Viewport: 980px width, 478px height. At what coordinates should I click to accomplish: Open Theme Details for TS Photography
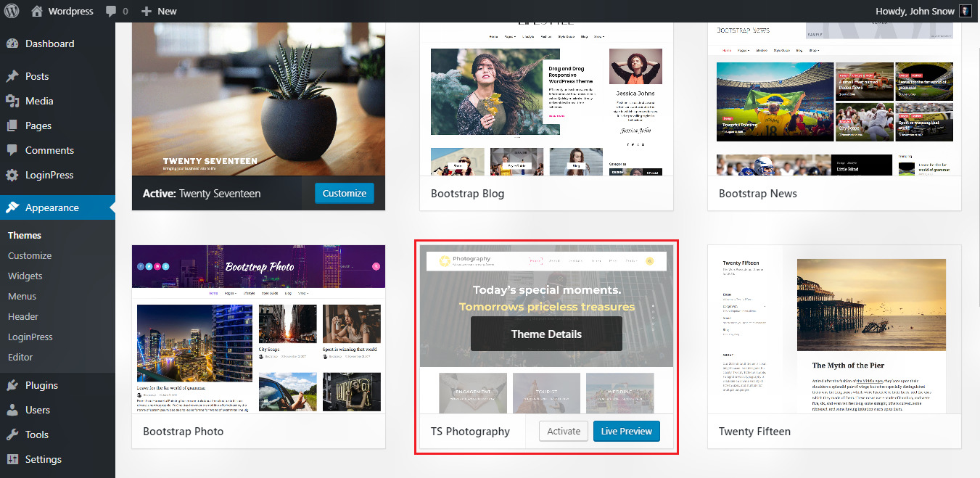point(546,334)
